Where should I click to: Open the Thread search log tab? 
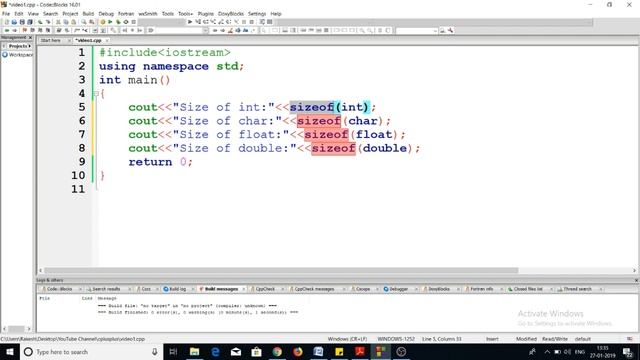click(x=577, y=289)
